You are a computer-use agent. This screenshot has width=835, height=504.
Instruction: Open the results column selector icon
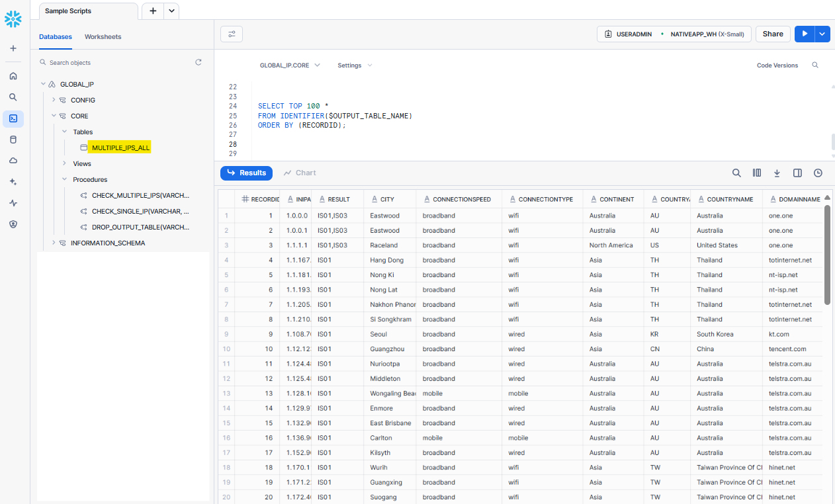click(x=757, y=173)
